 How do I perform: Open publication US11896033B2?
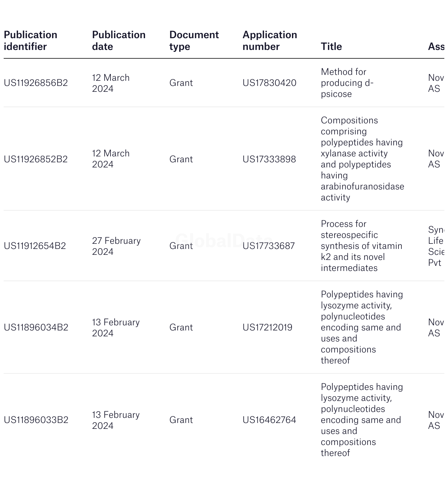(x=36, y=420)
